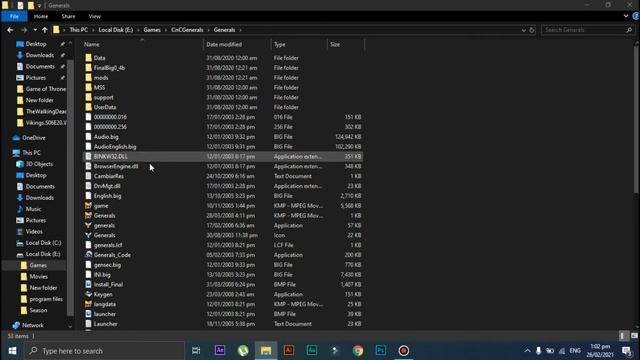Select the FinalBig0_4b folder

(x=109, y=68)
